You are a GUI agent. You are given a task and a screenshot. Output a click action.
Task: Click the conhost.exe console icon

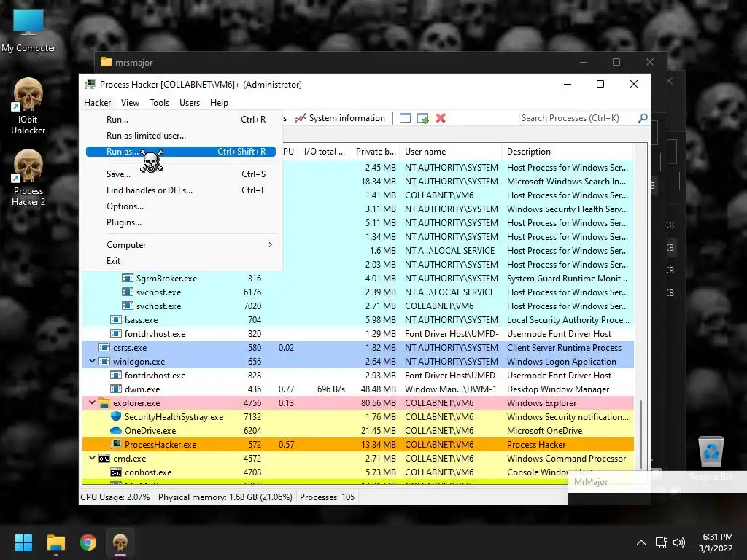116,472
